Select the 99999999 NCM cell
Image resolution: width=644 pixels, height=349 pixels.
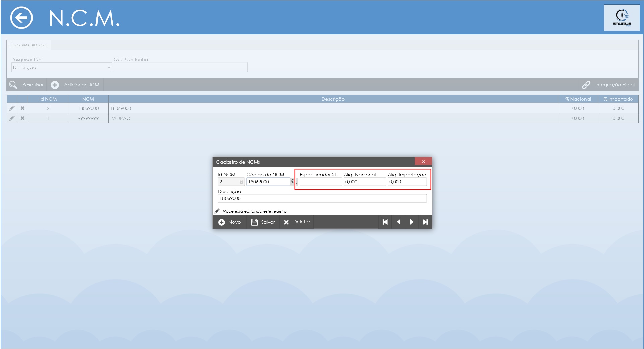click(x=88, y=118)
